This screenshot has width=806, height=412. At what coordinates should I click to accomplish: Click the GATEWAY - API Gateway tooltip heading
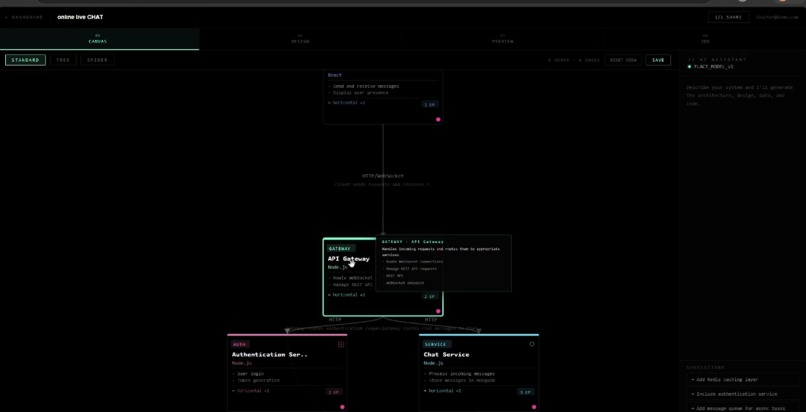[413, 241]
